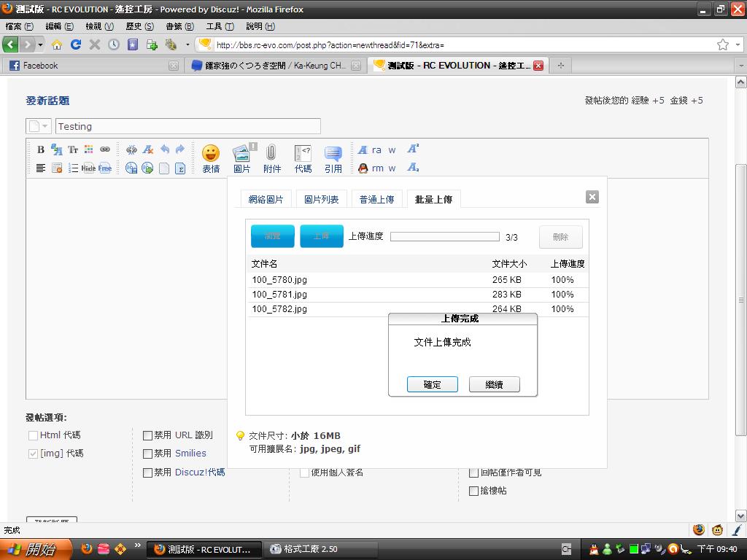Click the font color palette icon
Viewport: 747px width, 560px height.
[x=89, y=149]
